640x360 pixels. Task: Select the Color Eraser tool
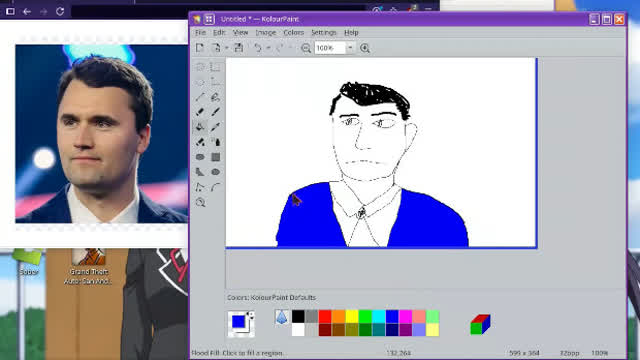tap(200, 142)
